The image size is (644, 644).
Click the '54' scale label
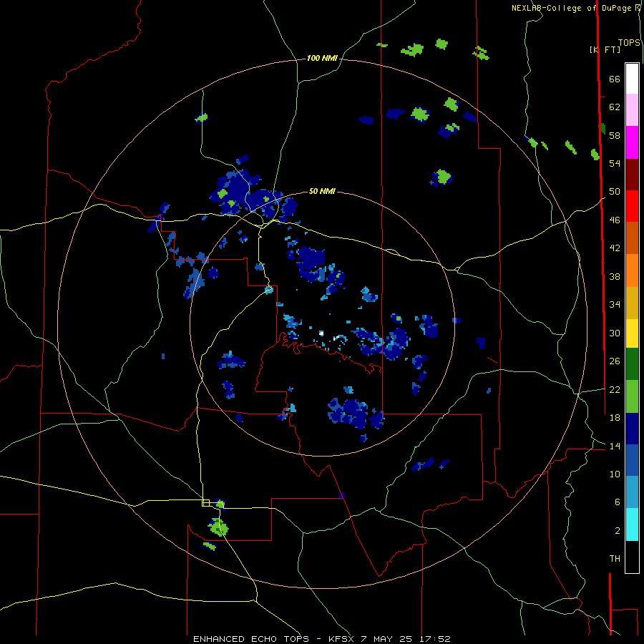(x=615, y=163)
